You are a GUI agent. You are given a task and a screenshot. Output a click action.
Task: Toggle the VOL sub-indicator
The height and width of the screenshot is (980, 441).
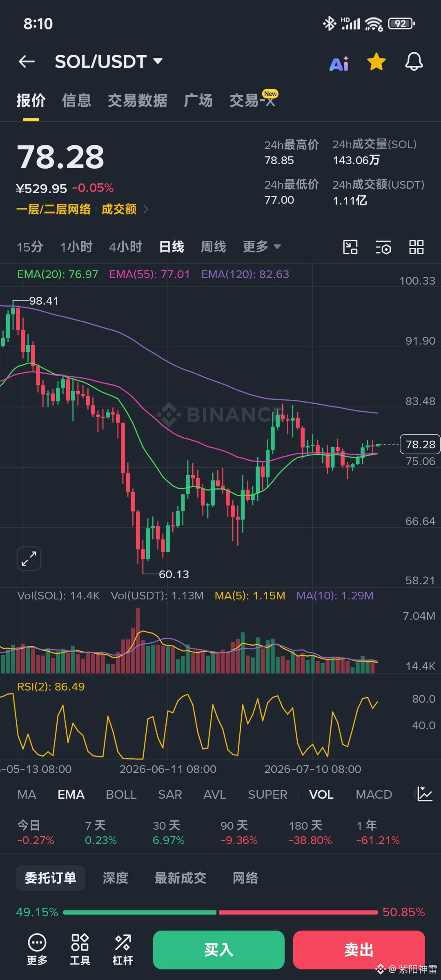coord(321,794)
